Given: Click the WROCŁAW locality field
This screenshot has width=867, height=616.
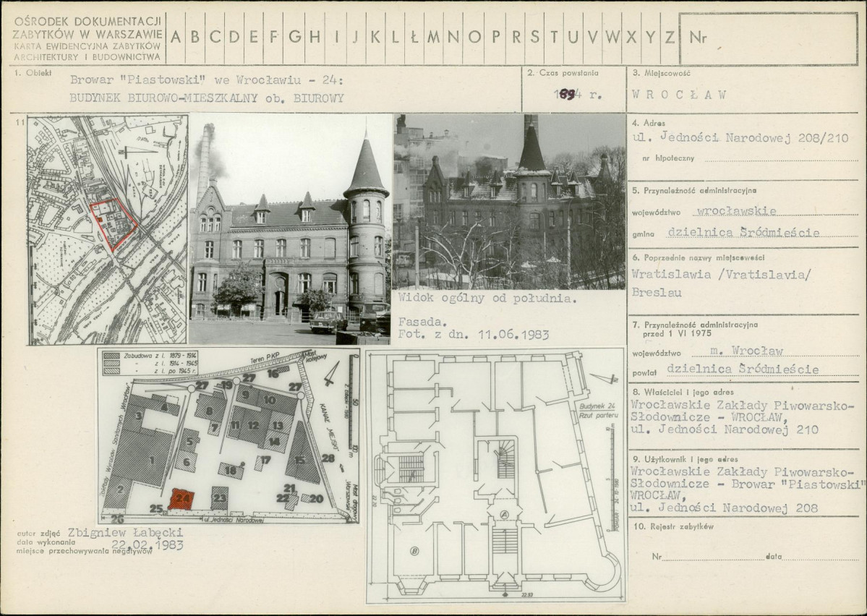Looking at the screenshot, I should (x=679, y=94).
